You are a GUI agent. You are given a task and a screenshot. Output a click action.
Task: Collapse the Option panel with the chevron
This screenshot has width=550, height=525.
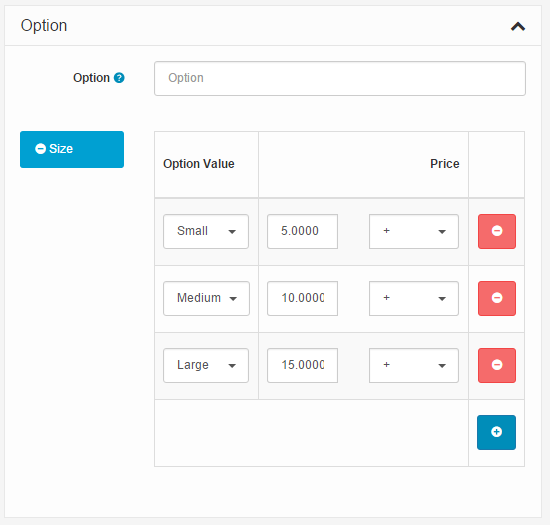[x=518, y=26]
